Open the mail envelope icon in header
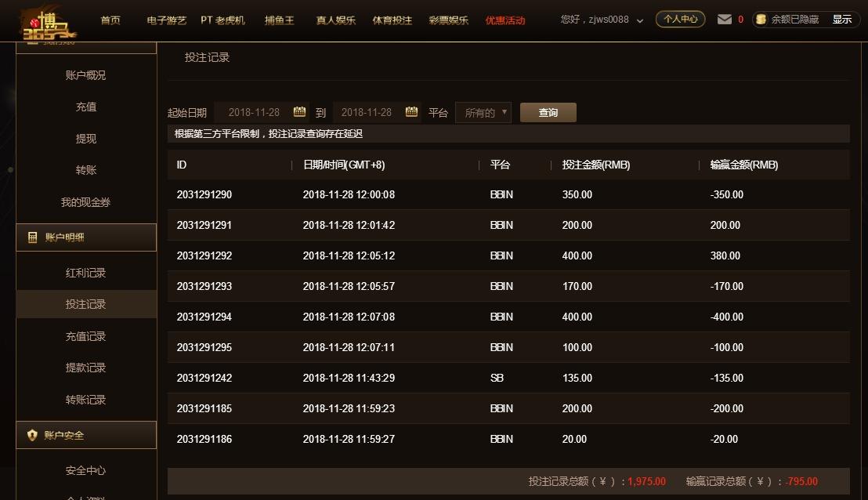868x500 pixels. tap(725, 20)
